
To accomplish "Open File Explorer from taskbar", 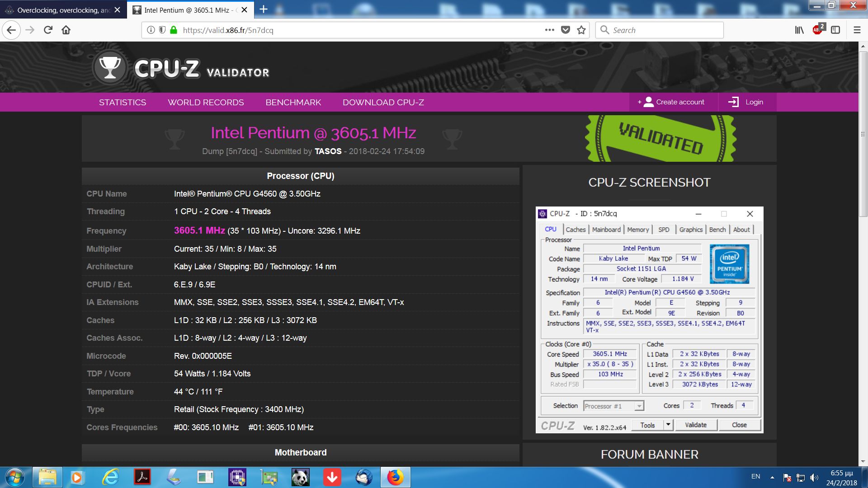I will click(x=47, y=478).
